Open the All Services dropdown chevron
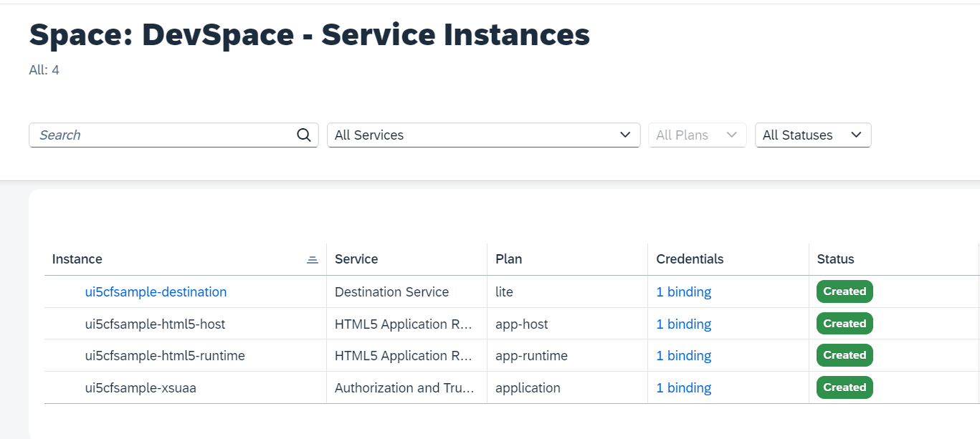Image resolution: width=980 pixels, height=439 pixels. (625, 135)
